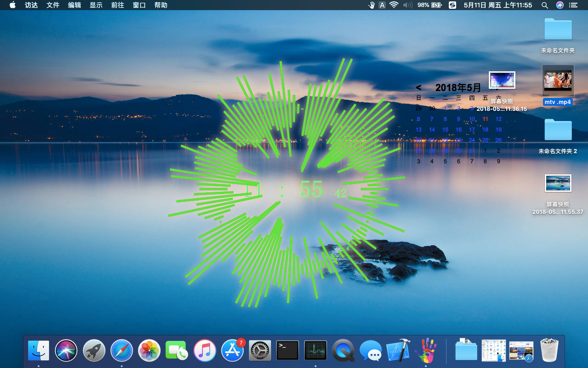Viewport: 588px width, 368px height.
Task: Select the mtv .mp4 video file
Action: coord(558,80)
